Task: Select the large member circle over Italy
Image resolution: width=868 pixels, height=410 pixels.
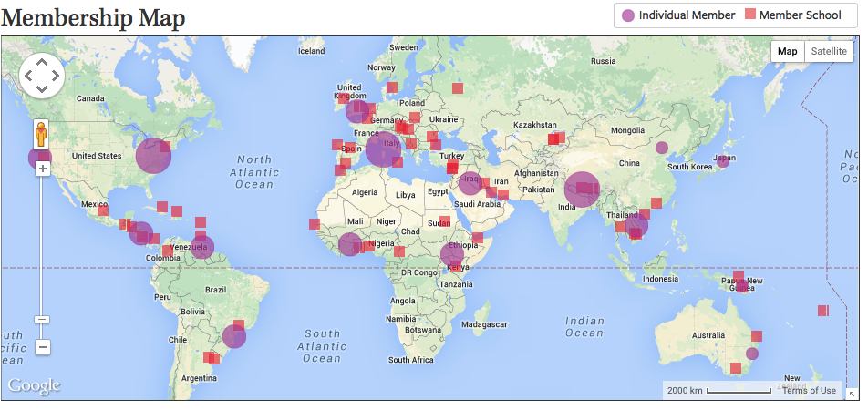Action: 383,149
